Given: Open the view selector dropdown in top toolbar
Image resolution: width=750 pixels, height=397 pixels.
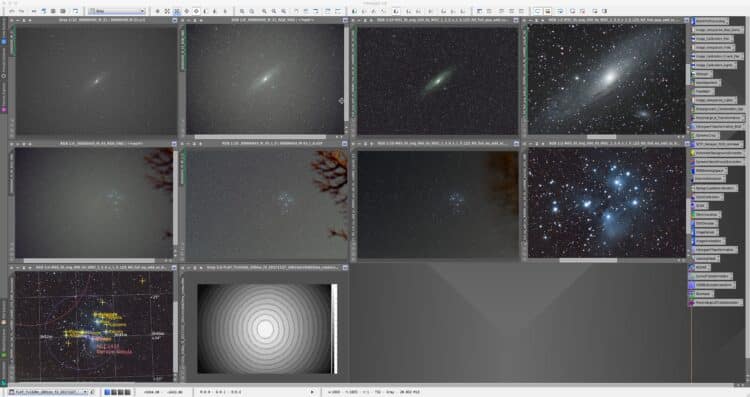Looking at the screenshot, I should (116, 11).
